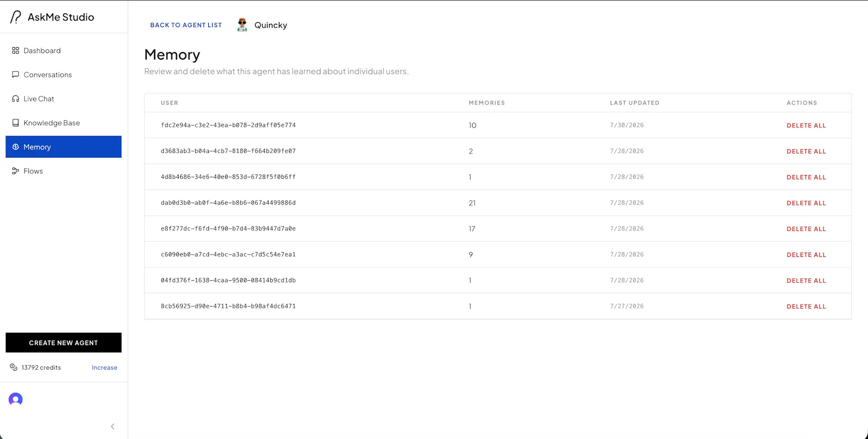Viewport: 868px width, 439px height.
Task: Click the 13792 credits text
Action: (41, 367)
